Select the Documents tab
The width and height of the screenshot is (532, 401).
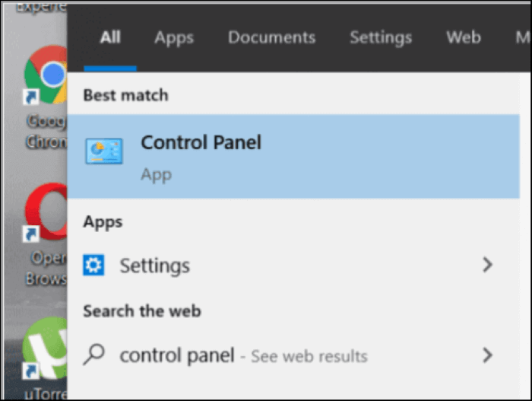(x=271, y=37)
